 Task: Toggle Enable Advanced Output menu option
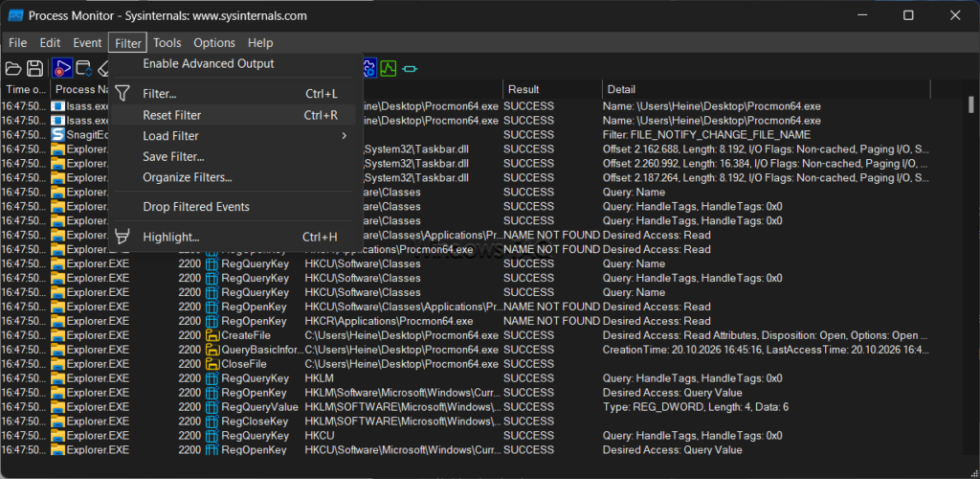tap(208, 64)
